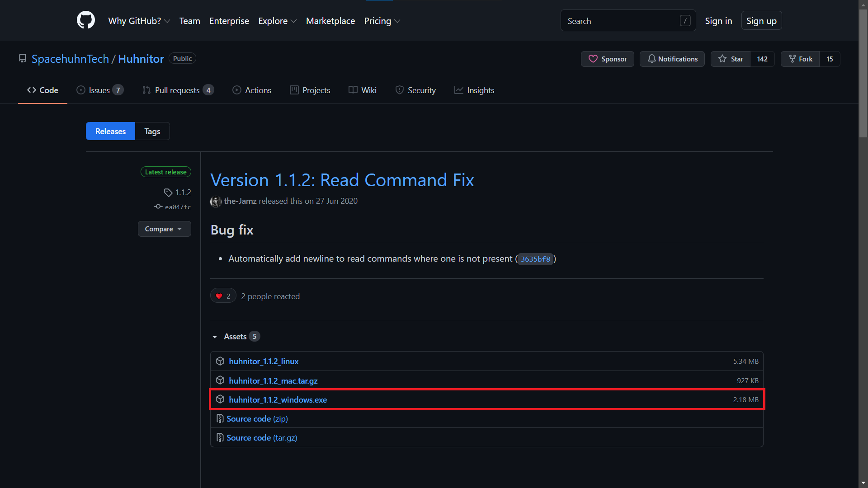
Task: Toggle the red heart reaction button
Action: click(223, 296)
